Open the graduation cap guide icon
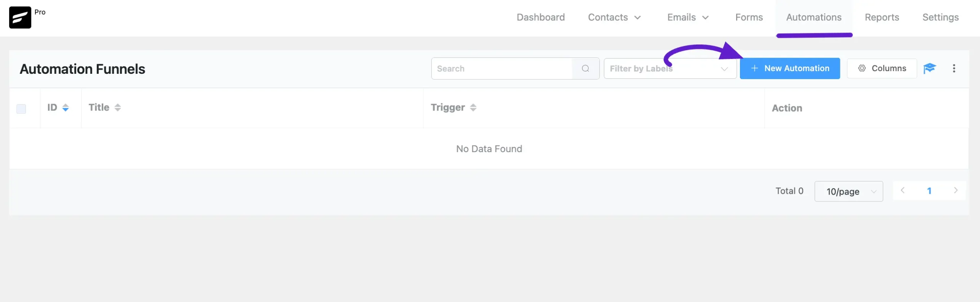Image resolution: width=980 pixels, height=302 pixels. click(929, 68)
